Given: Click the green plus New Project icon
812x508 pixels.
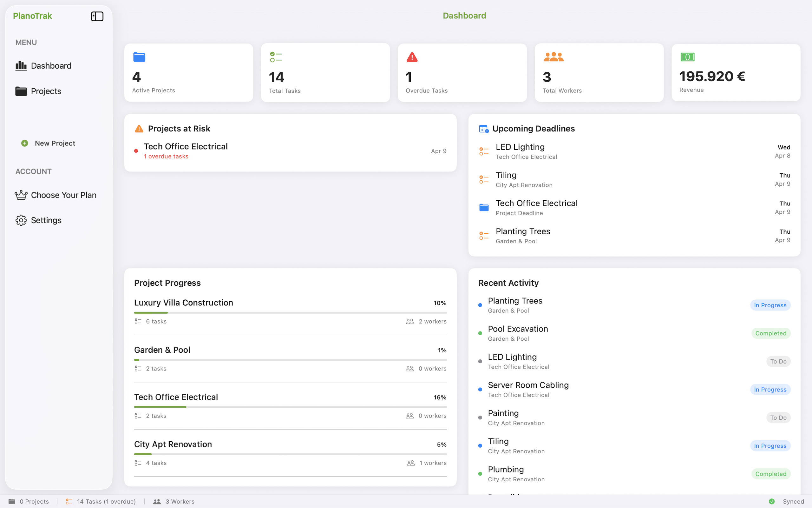Looking at the screenshot, I should pos(24,143).
